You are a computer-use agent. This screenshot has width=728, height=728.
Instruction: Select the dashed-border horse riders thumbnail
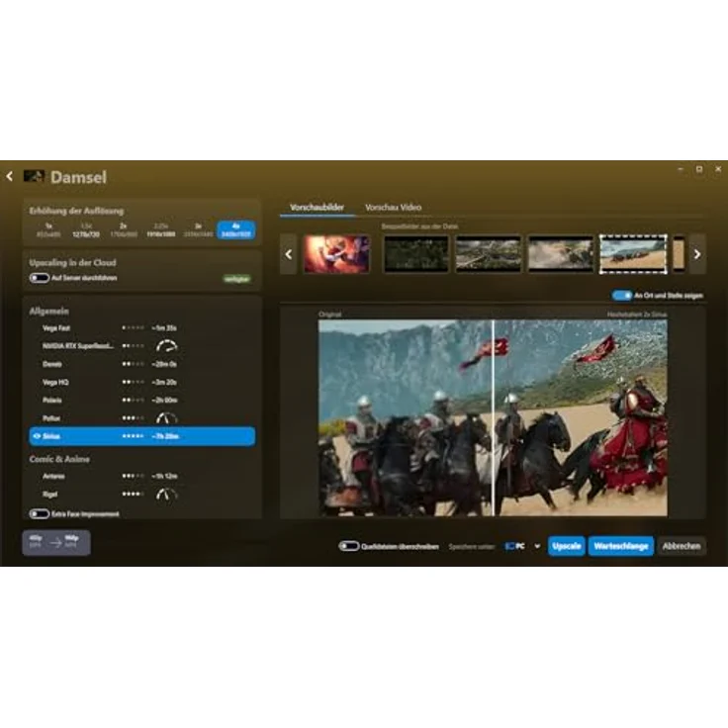tap(633, 254)
